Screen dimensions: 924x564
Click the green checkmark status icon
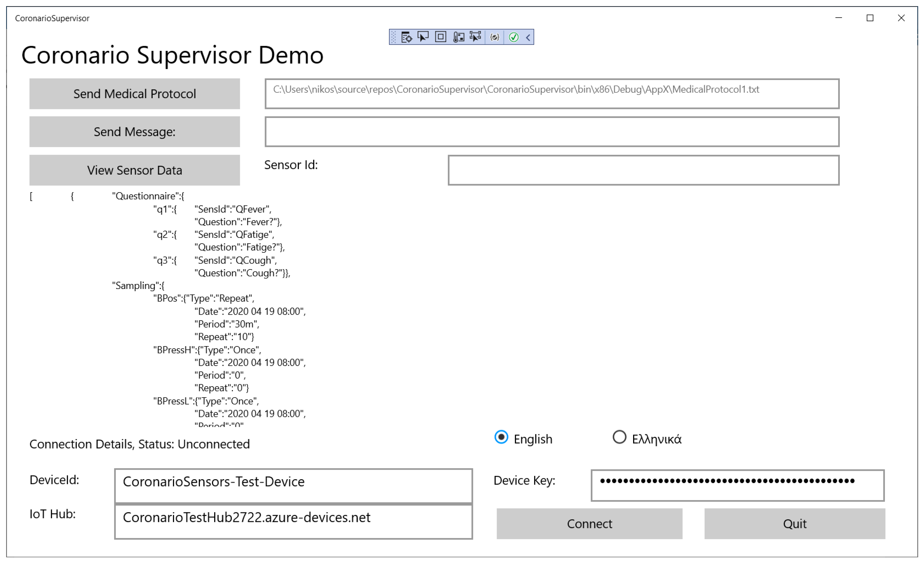point(513,37)
